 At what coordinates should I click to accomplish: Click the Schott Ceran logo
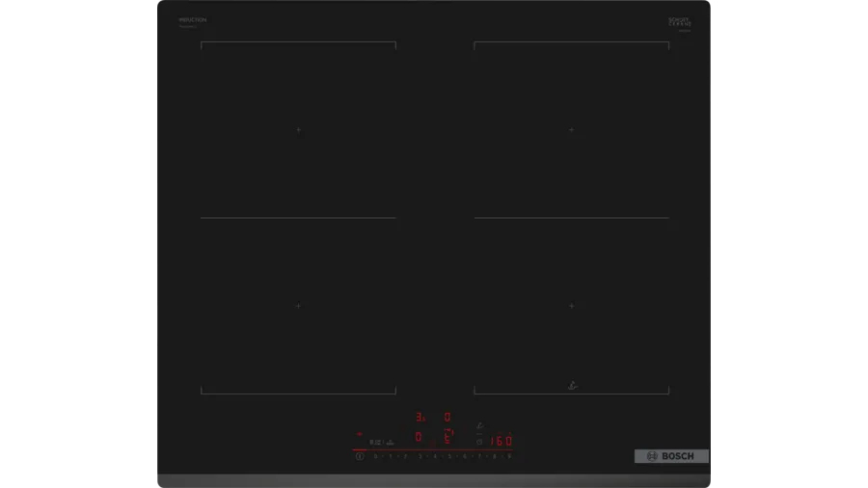pos(680,21)
